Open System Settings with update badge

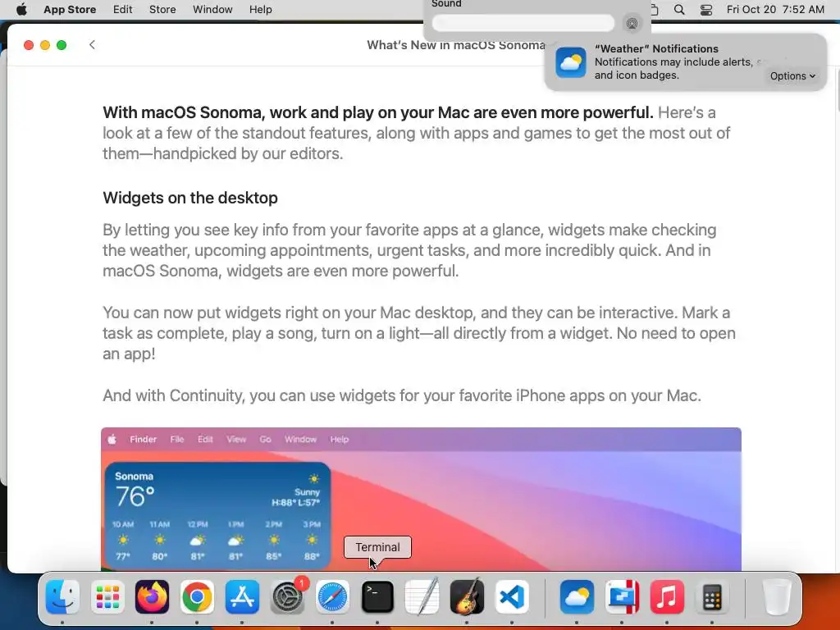click(288, 597)
